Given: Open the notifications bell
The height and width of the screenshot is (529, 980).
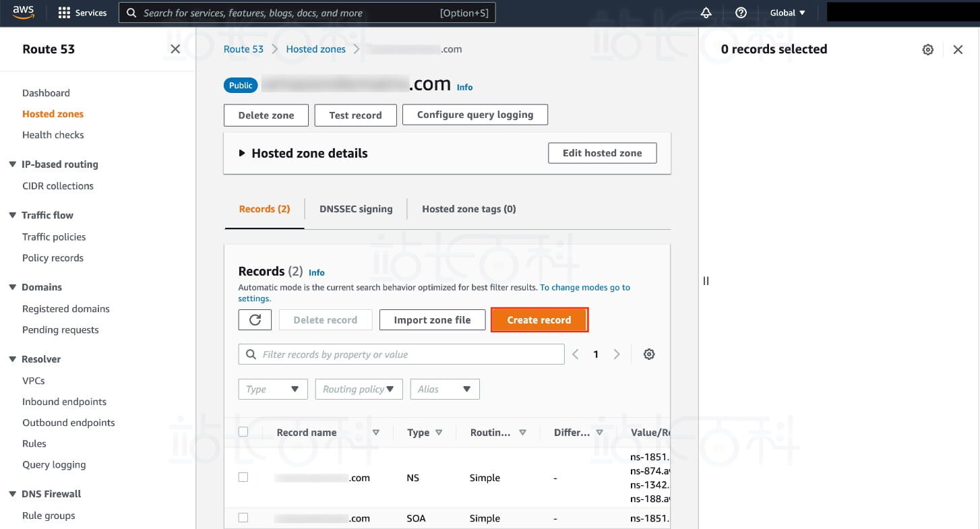Looking at the screenshot, I should point(706,13).
